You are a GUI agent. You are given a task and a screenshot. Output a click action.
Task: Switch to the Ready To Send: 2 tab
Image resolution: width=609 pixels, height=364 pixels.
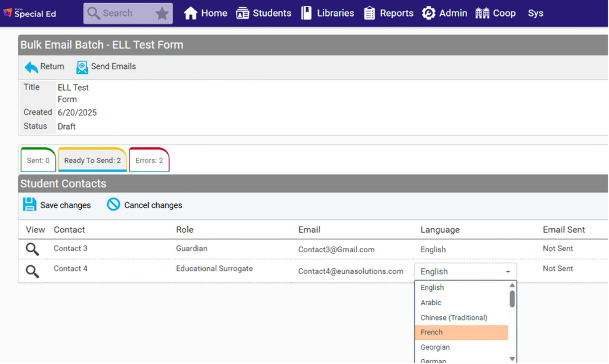92,160
